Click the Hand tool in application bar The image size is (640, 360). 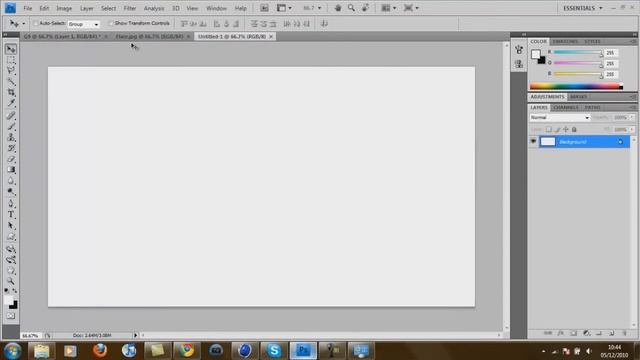click(x=338, y=8)
